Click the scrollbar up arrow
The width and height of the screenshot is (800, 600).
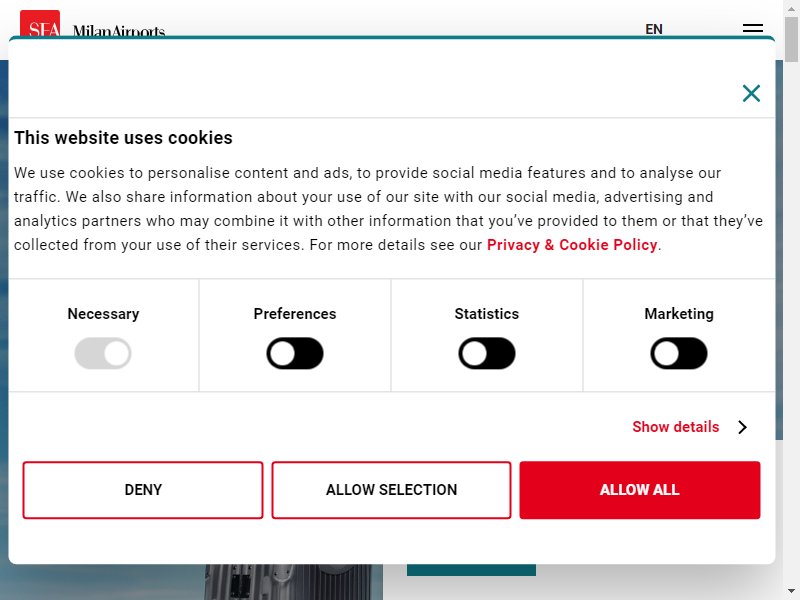(791, 7)
